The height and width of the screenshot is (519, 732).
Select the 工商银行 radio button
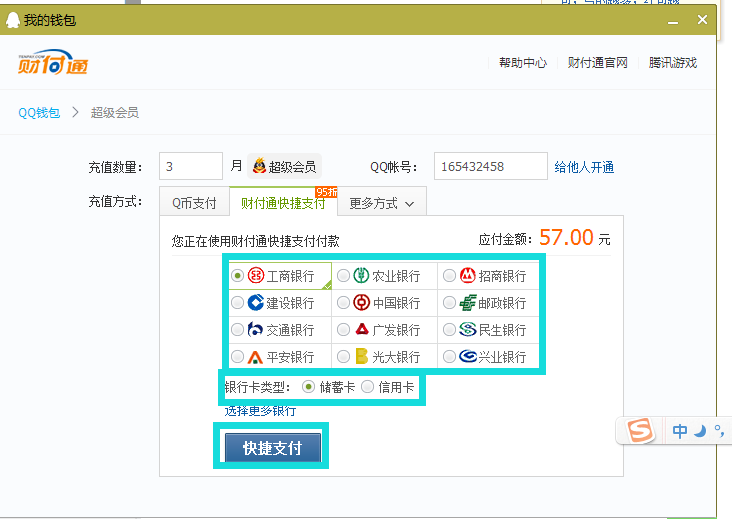tap(237, 276)
